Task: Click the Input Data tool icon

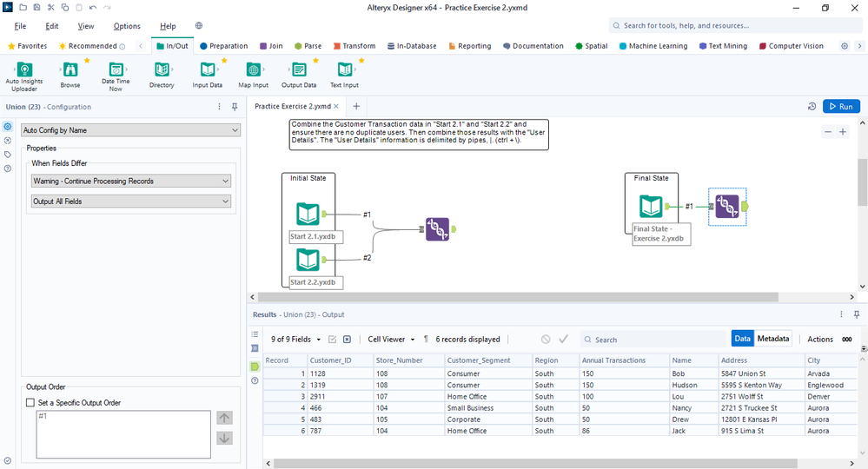Action: tap(207, 70)
